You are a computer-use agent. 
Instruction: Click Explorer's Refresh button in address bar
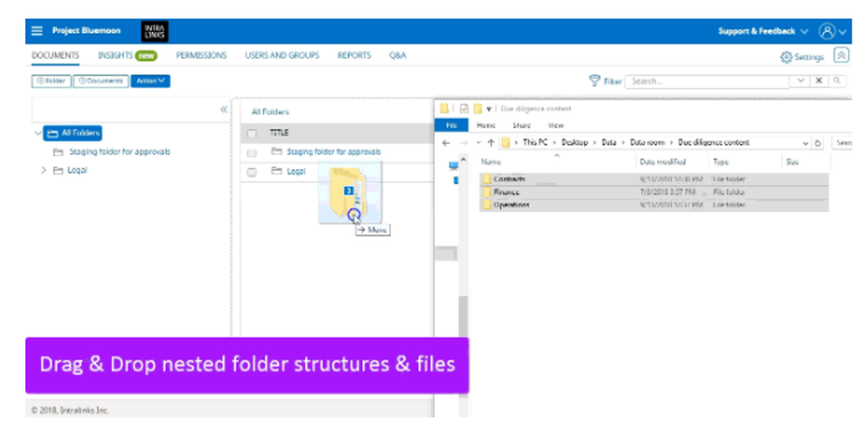tap(818, 143)
